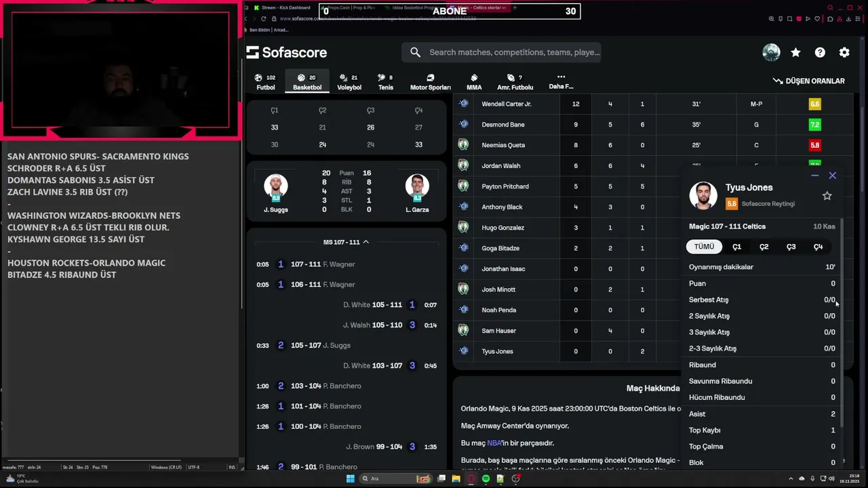The height and width of the screenshot is (488, 868).
Task: Click the search magnifier icon
Action: (416, 52)
